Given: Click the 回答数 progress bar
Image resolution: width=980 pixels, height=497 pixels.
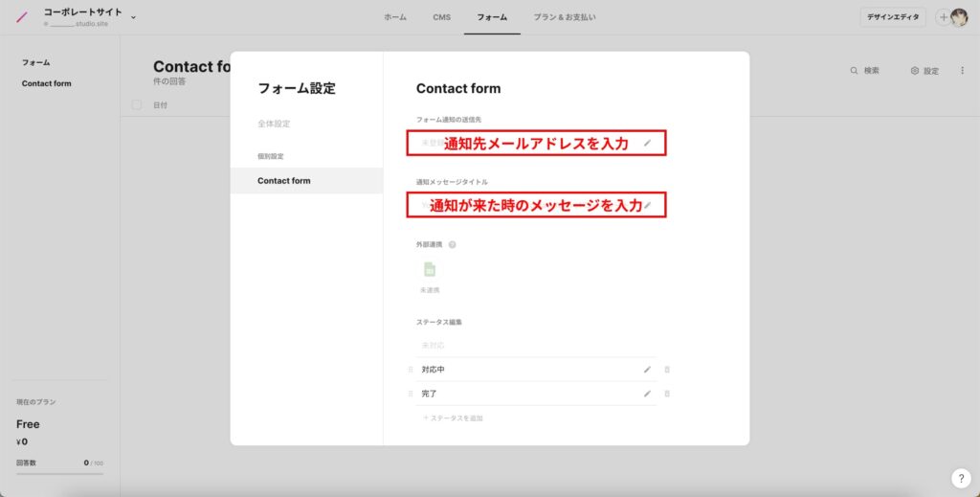Looking at the screenshot, I should pyautogui.click(x=59, y=473).
